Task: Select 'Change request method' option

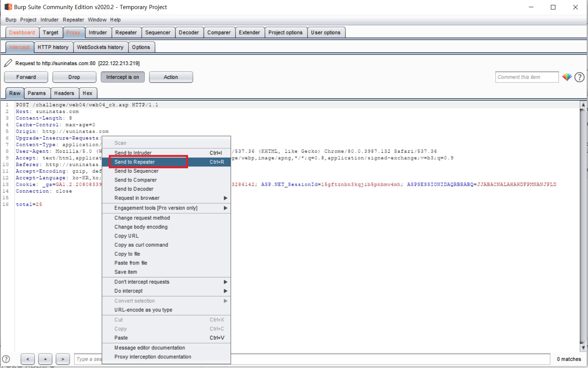Action: point(166,218)
